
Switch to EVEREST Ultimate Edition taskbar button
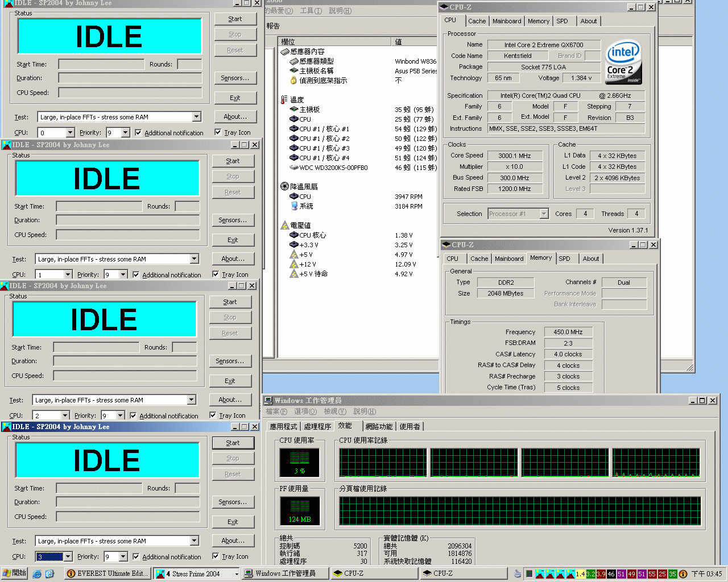pos(107,573)
